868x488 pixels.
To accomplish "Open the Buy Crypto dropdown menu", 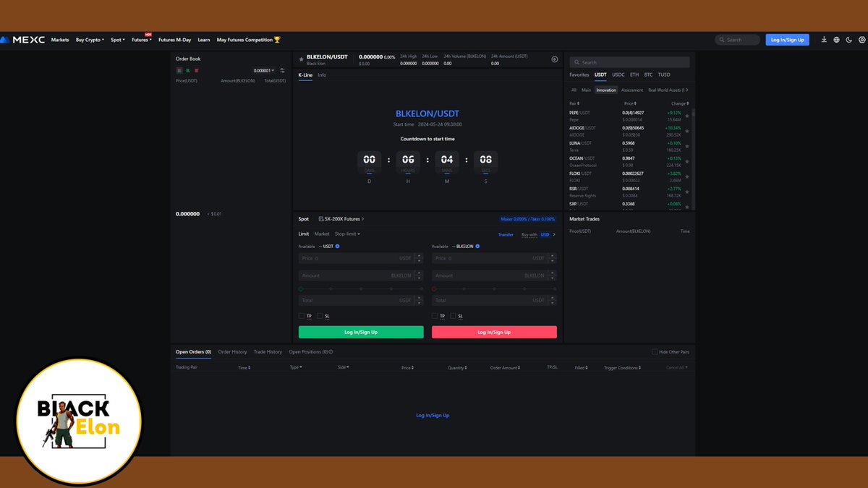I will pos(90,40).
